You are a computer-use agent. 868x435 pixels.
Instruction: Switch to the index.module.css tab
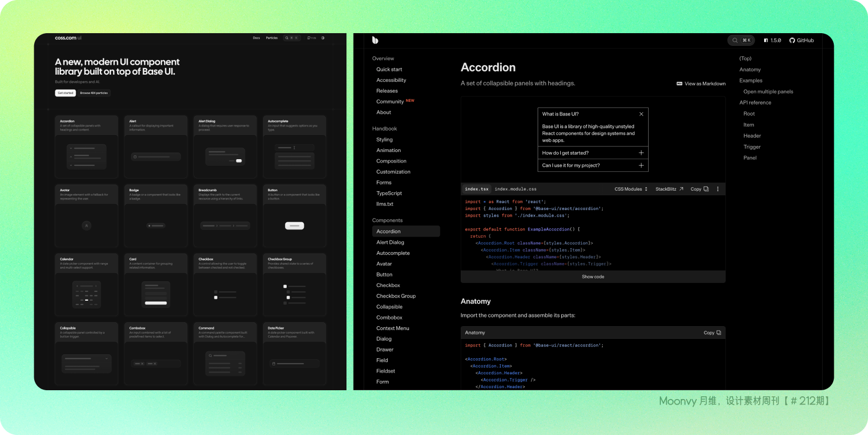[515, 189]
